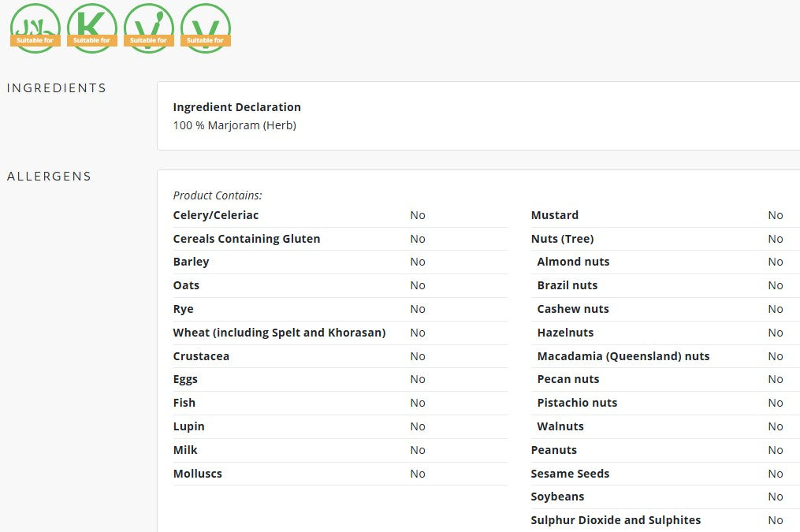The width and height of the screenshot is (800, 532).
Task: Click the 'No' value for Wheat
Action: (x=418, y=333)
